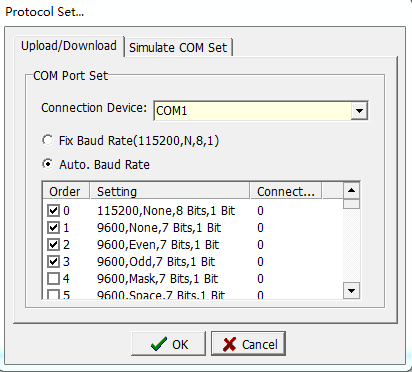
Task: Uncheck order 3 checkbox for 9600,Odd
Action: 53,262
